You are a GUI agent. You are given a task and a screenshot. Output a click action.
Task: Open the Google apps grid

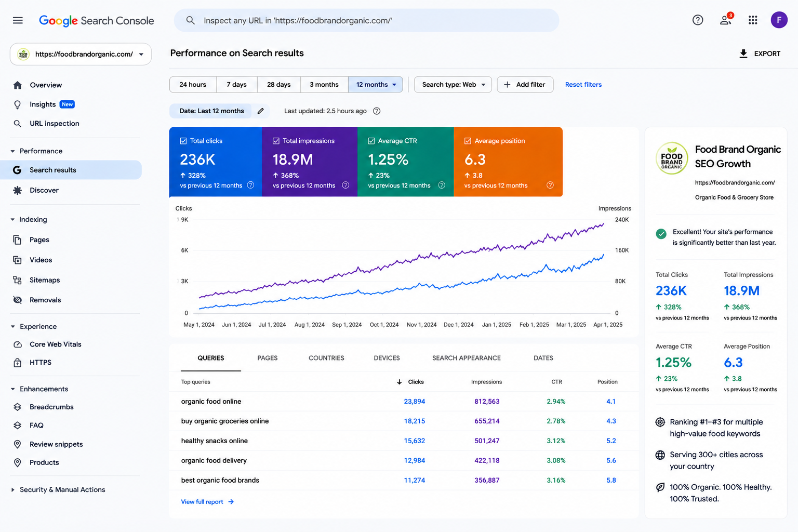point(753,20)
